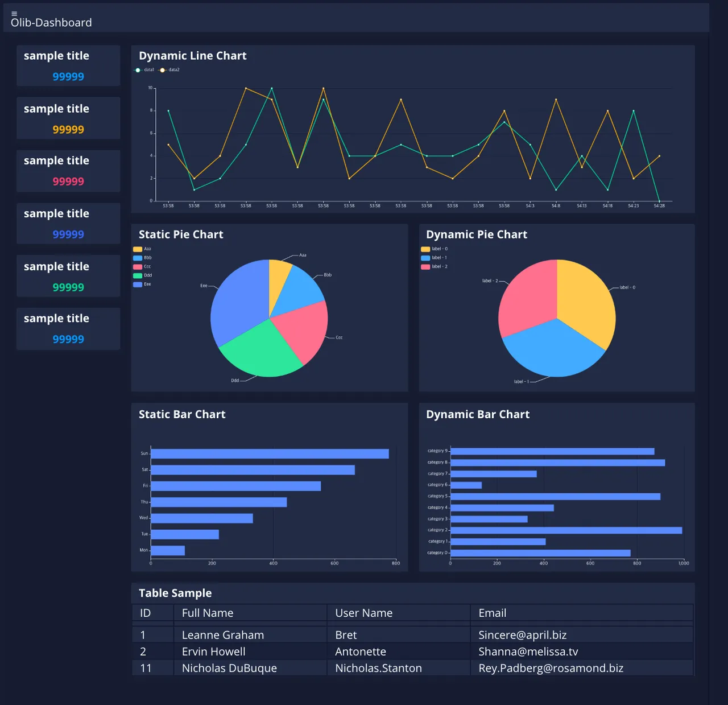Toggle the data2 legend in line chart
Screen dimensions: 728x705
[169, 70]
